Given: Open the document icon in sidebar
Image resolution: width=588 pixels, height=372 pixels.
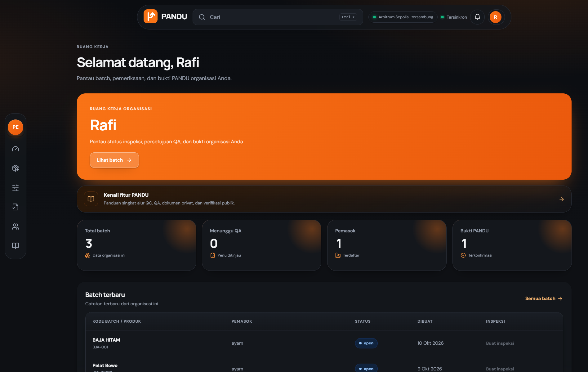Looking at the screenshot, I should coord(16,207).
